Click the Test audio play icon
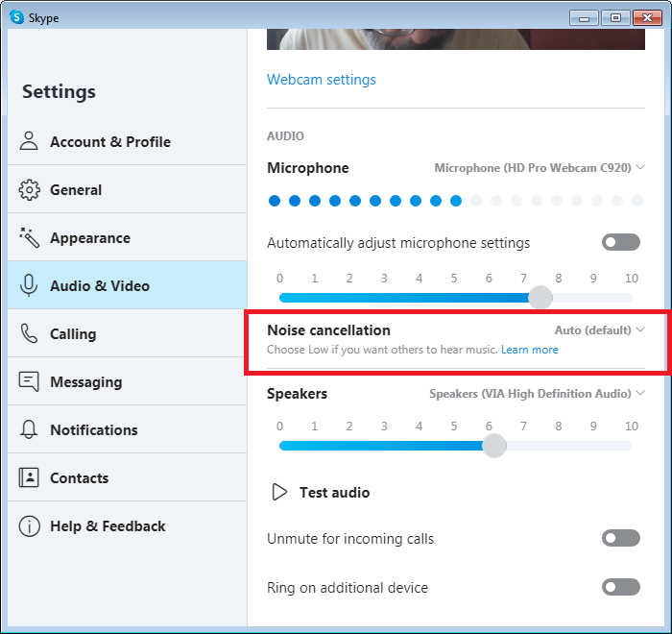The image size is (672, 634). tap(279, 492)
